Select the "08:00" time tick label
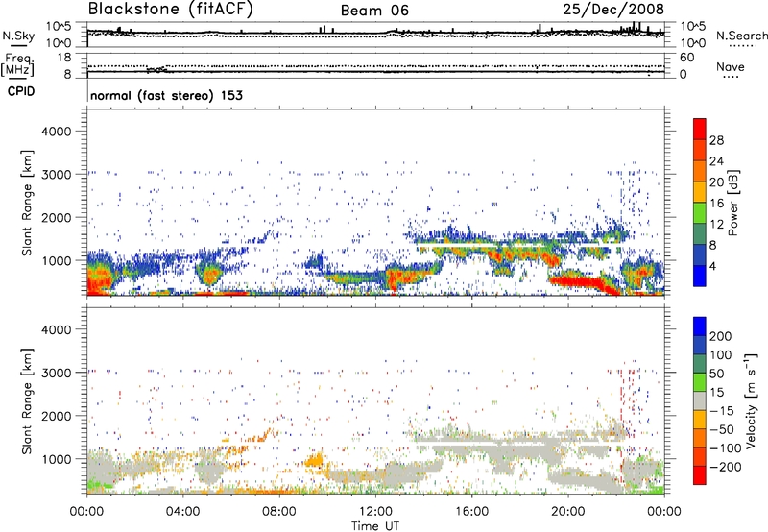The image size is (768, 532). click(x=279, y=512)
